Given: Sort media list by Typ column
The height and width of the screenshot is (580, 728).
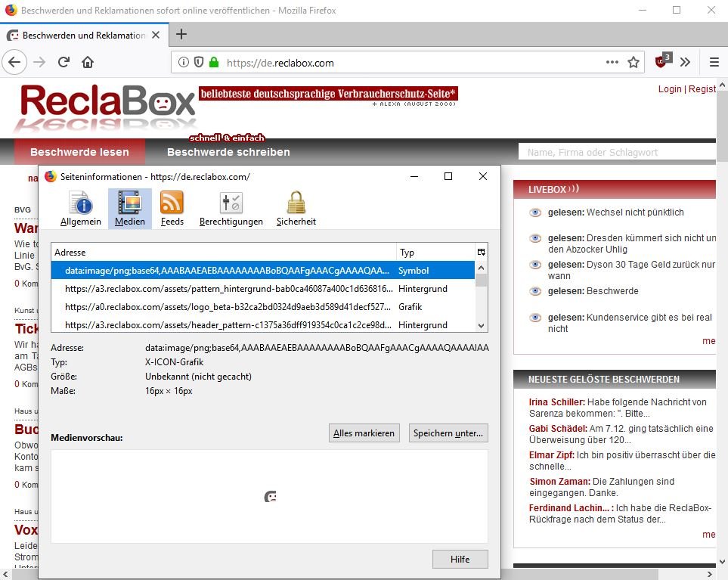Looking at the screenshot, I should pos(435,252).
